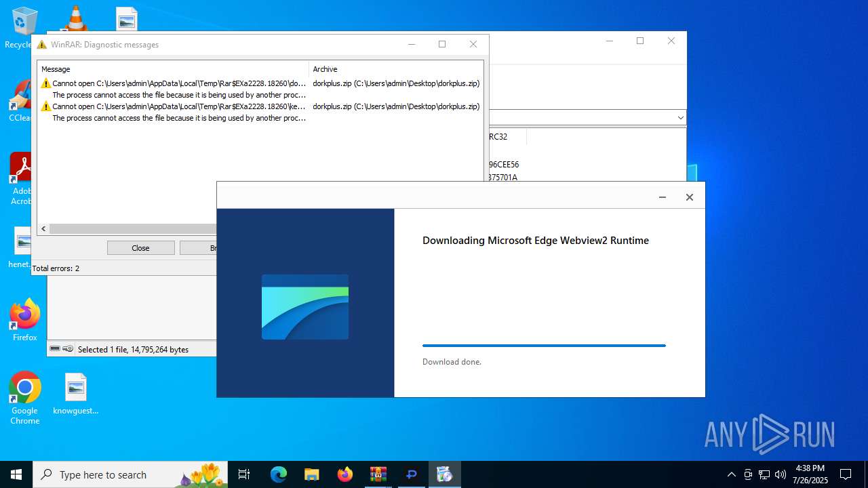The width and height of the screenshot is (868, 488).
Task: Click the first warning icon in messages list
Action: [46, 83]
